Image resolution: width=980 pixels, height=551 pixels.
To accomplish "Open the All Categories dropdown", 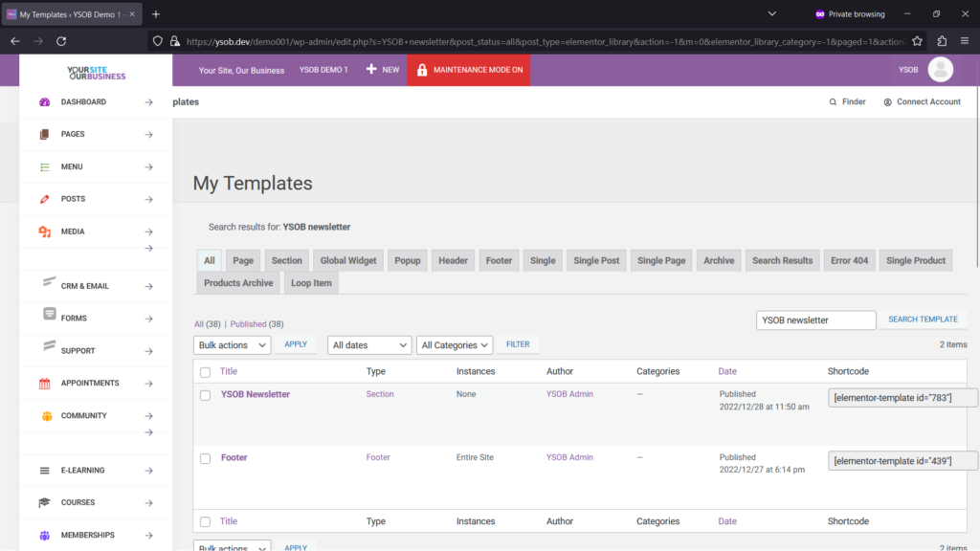I will 455,344.
